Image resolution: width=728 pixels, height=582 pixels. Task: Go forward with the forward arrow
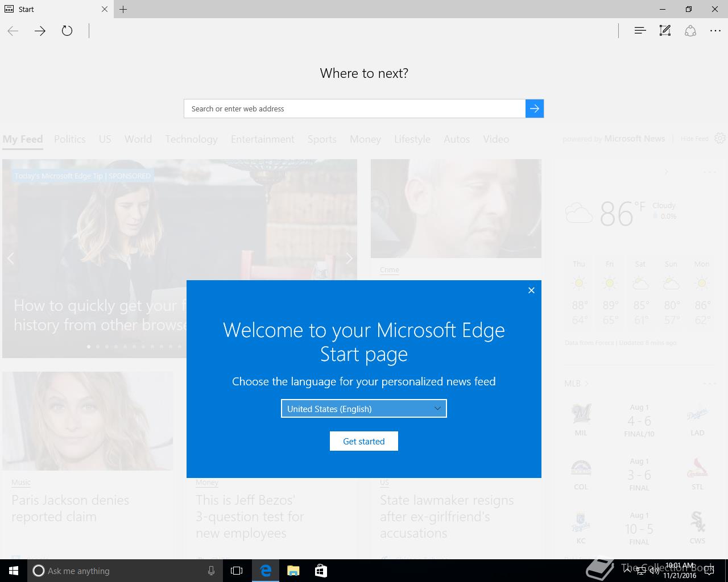pyautogui.click(x=40, y=31)
